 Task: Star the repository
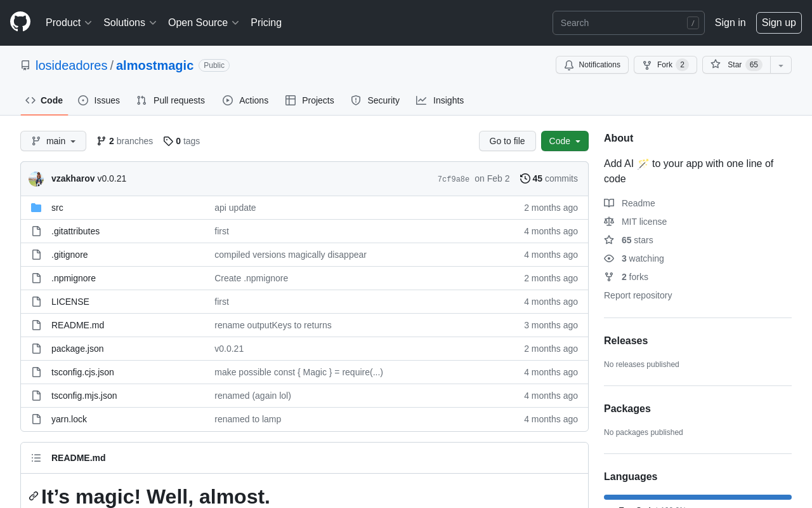pos(736,65)
